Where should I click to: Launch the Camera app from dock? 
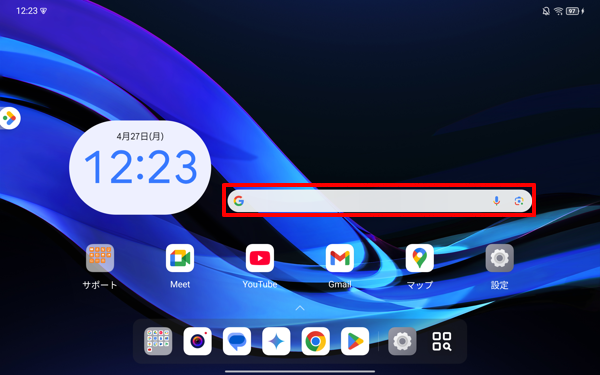(197, 341)
